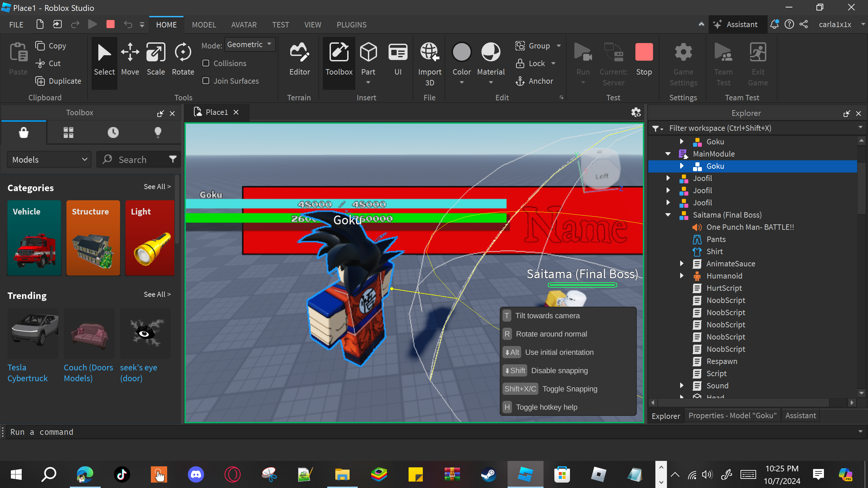Open the Color picker swatch
Image resolution: width=868 pixels, height=488 pixels.
pos(461,53)
